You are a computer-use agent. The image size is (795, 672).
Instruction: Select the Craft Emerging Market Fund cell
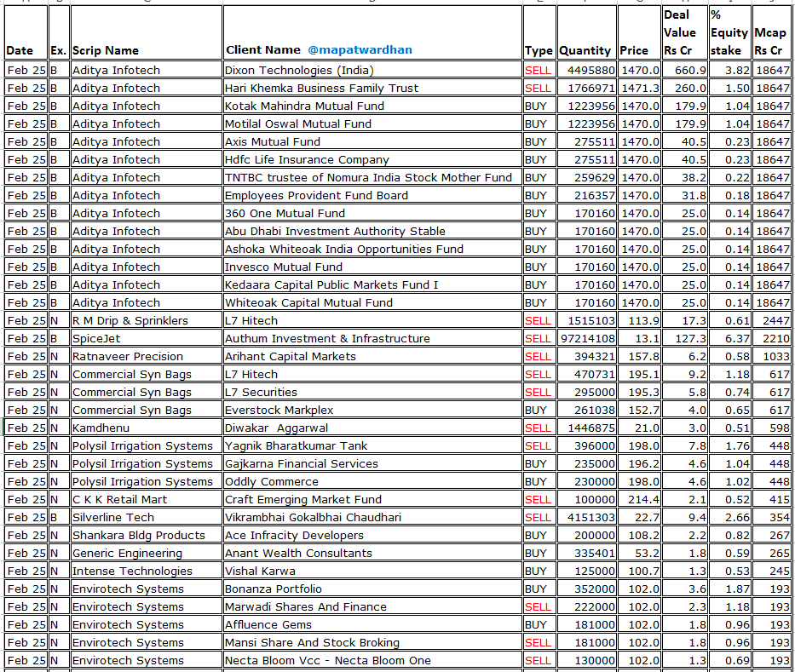click(372, 499)
